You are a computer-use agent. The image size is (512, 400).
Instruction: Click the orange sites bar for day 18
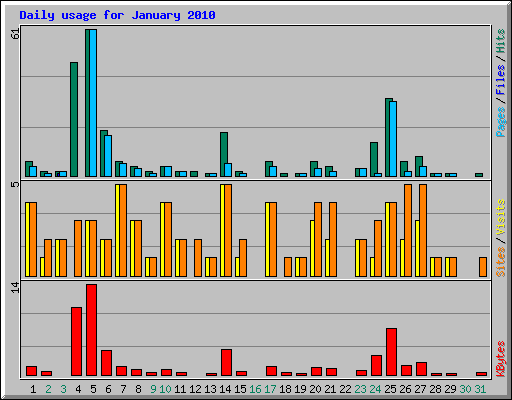pos(288,267)
